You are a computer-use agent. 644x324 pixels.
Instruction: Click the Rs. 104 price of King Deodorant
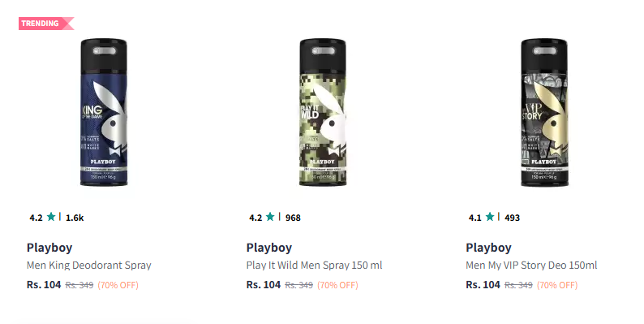coord(44,285)
